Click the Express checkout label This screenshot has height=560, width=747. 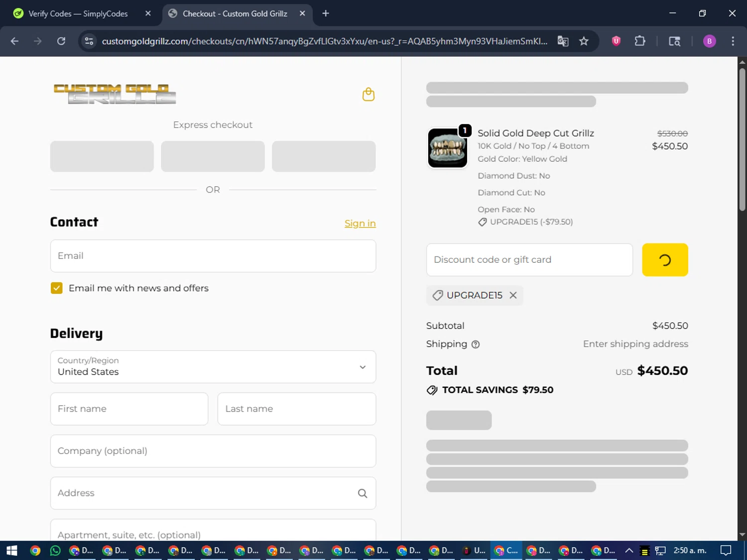pyautogui.click(x=213, y=125)
